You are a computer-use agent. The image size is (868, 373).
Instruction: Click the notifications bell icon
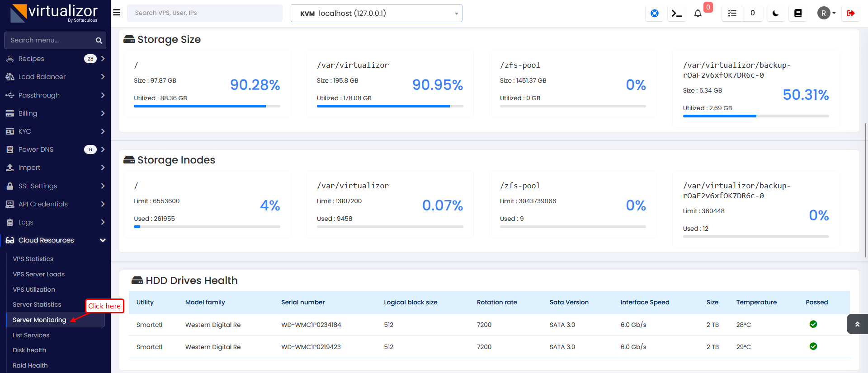[698, 13]
